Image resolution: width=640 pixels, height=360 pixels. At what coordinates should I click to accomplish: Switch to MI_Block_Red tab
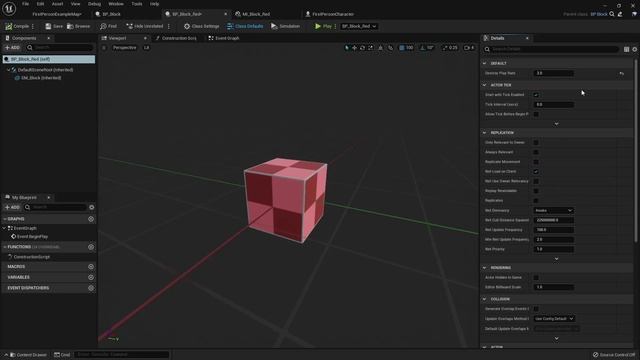256,14
